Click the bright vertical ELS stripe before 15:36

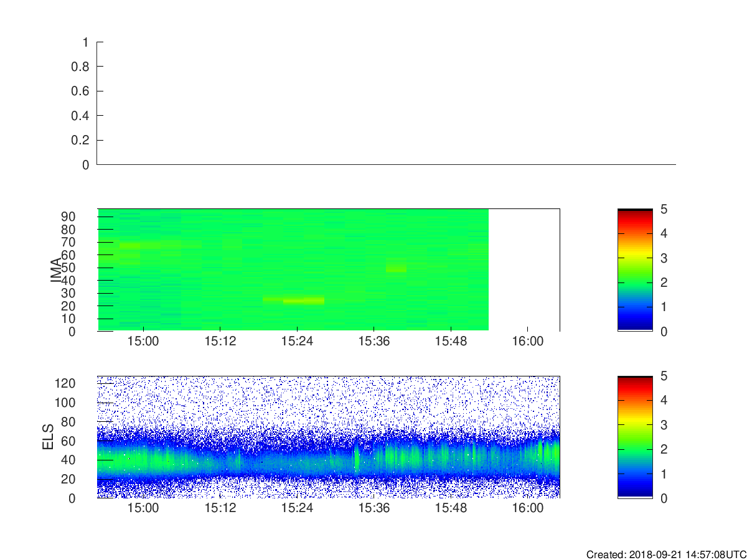357,457
